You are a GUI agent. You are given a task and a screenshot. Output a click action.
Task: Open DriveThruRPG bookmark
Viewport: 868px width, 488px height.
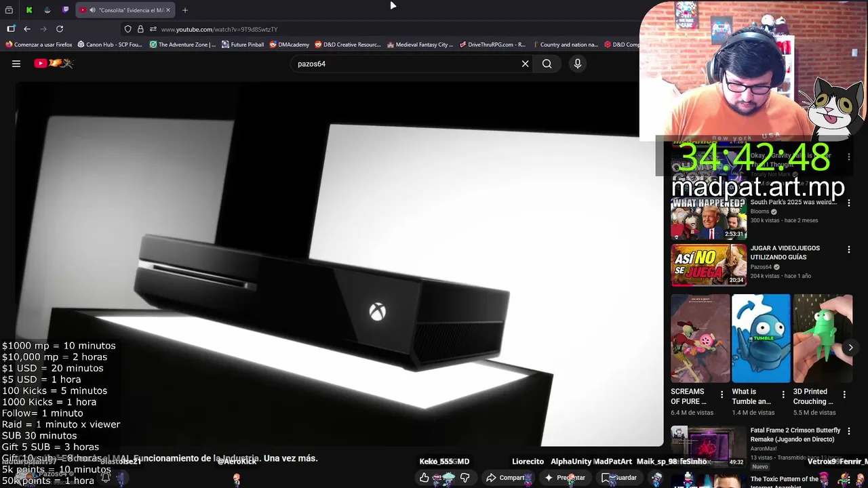492,45
